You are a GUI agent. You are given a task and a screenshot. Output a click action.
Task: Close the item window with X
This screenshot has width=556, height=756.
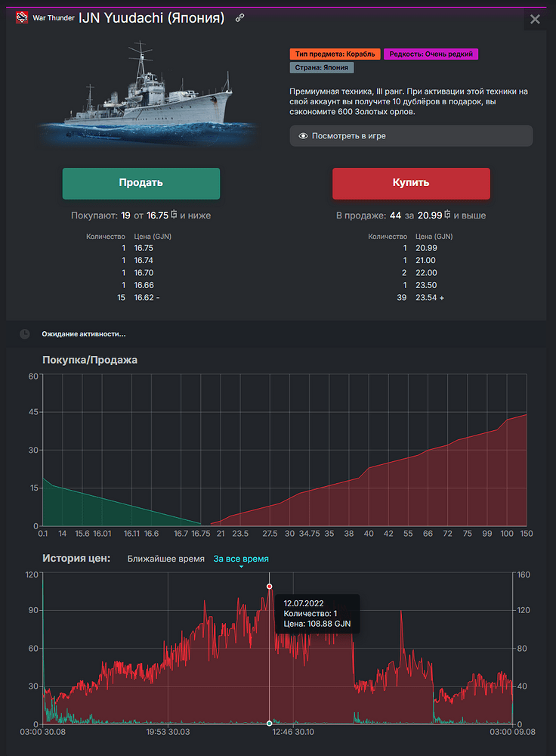[535, 20]
